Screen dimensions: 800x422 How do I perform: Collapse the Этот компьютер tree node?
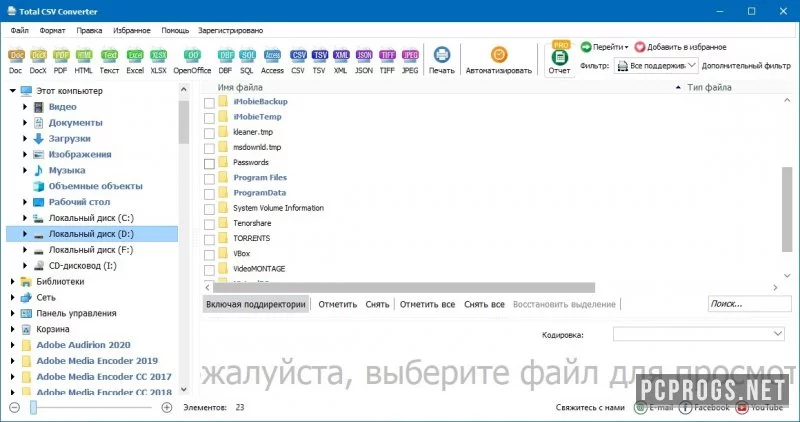13,91
